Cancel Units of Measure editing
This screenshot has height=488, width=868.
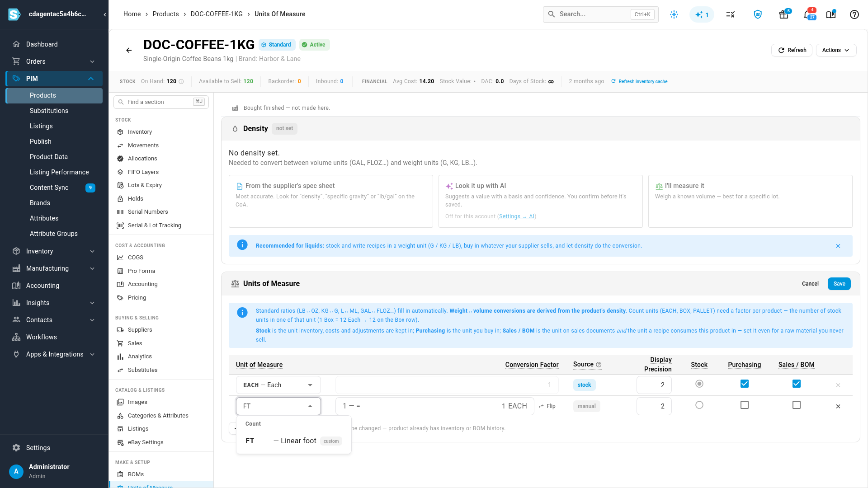(810, 284)
